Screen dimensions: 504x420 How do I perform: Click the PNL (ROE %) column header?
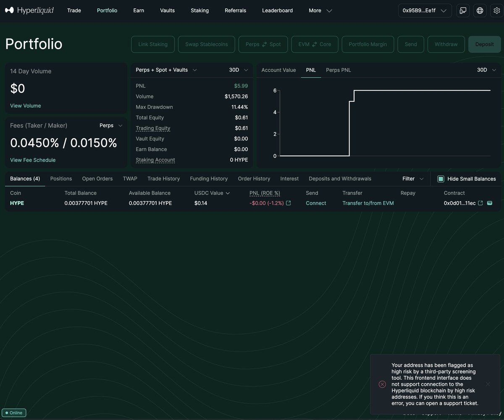pos(265,193)
